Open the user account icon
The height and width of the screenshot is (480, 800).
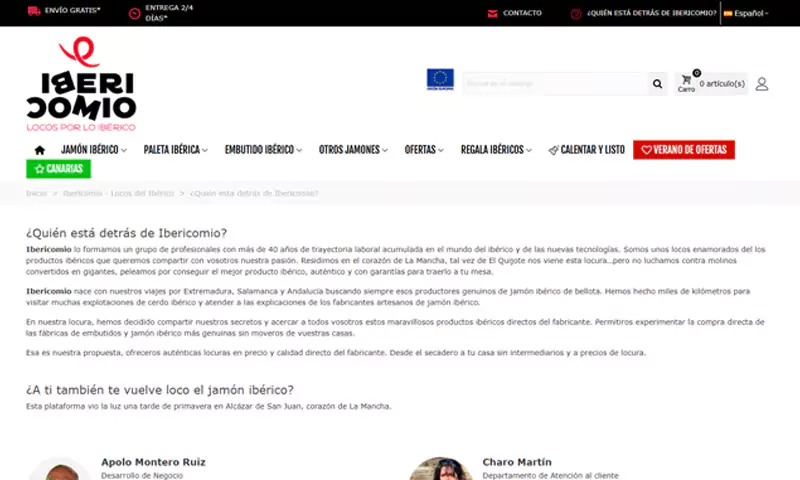pyautogui.click(x=762, y=84)
